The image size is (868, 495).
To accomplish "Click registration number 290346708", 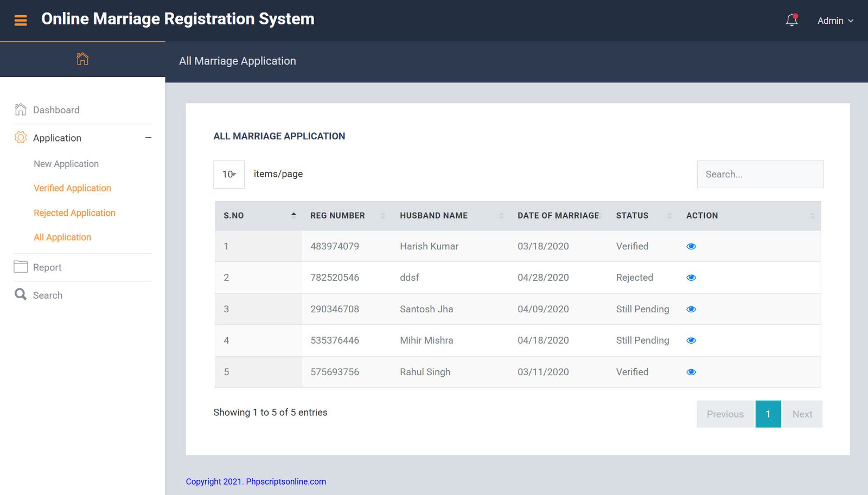I will click(335, 309).
